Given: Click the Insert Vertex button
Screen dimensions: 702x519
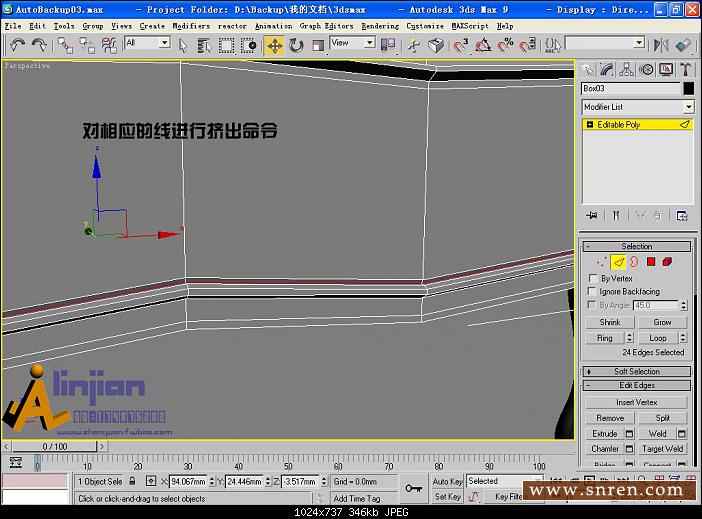Looking at the screenshot, I should (x=636, y=403).
